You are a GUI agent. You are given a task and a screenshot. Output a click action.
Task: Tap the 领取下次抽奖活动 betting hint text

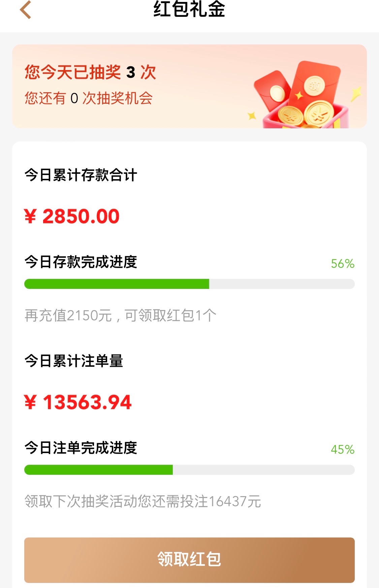(x=143, y=501)
